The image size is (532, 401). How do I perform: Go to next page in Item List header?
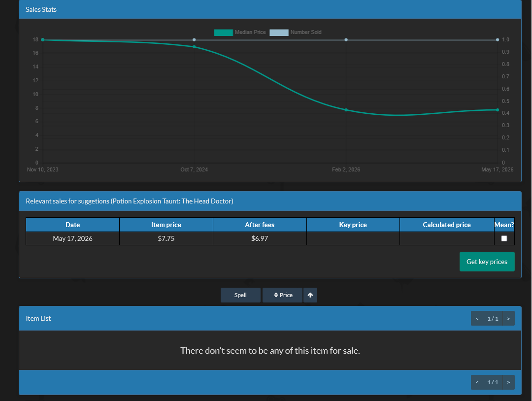tap(508, 319)
